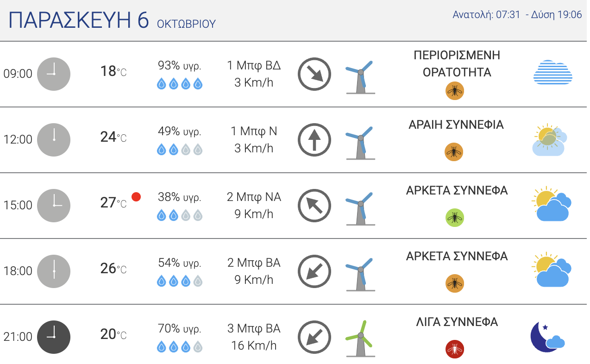Image resolution: width=590 pixels, height=364 pixels.
Task: Click the moon and cloud night icon
Action: [x=547, y=337]
